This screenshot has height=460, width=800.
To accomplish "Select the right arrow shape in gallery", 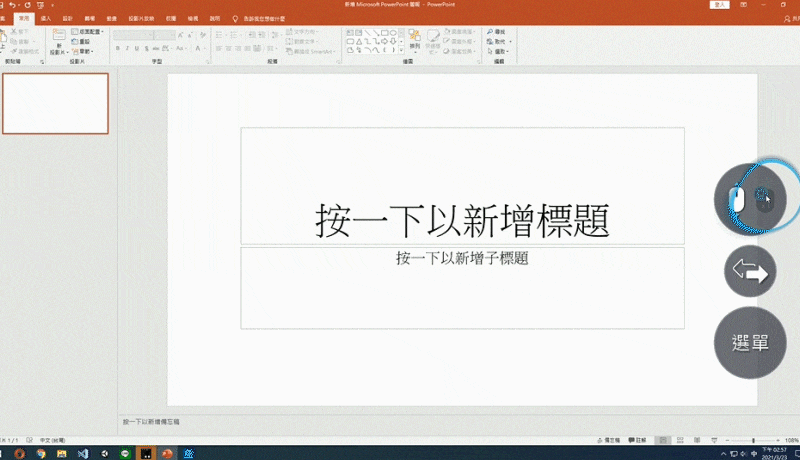I will click(384, 41).
